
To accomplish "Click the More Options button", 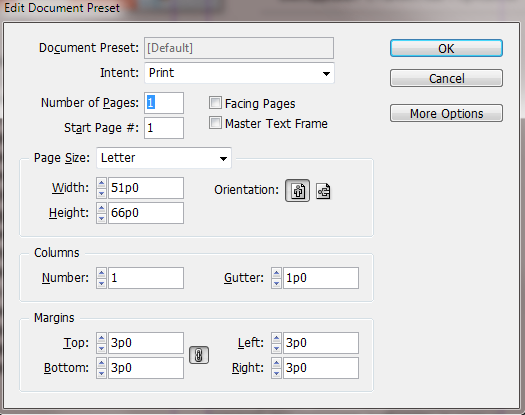I will [x=446, y=113].
